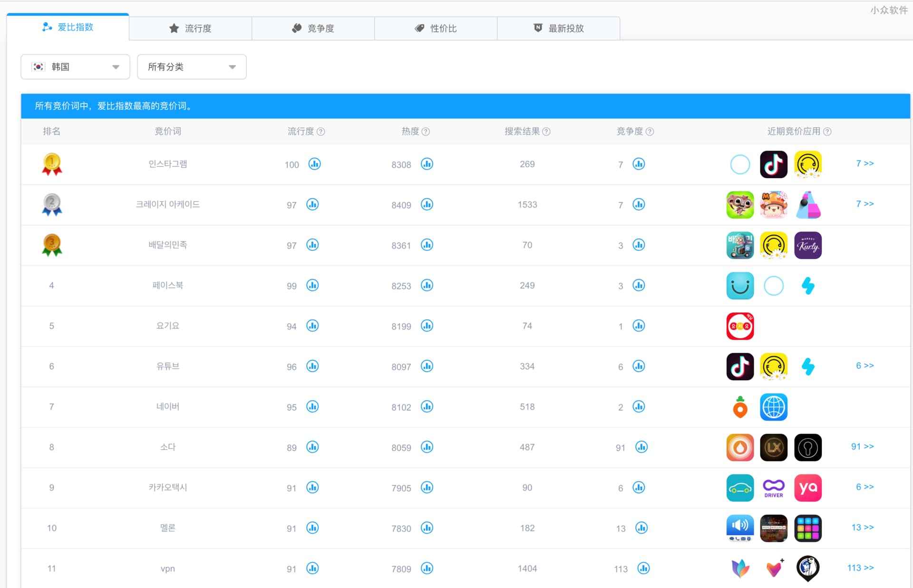The image size is (913, 588).
Task: Open heat chart icon beside 8102
Action: (427, 406)
